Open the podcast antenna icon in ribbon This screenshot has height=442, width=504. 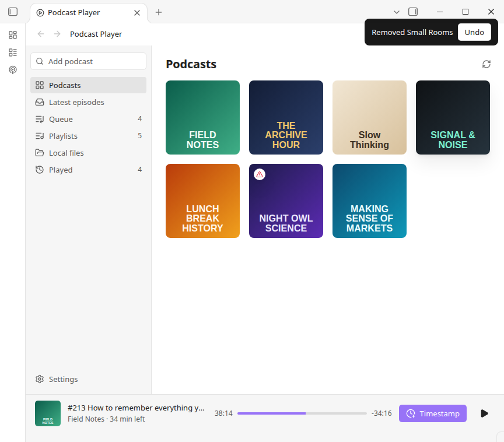13,70
